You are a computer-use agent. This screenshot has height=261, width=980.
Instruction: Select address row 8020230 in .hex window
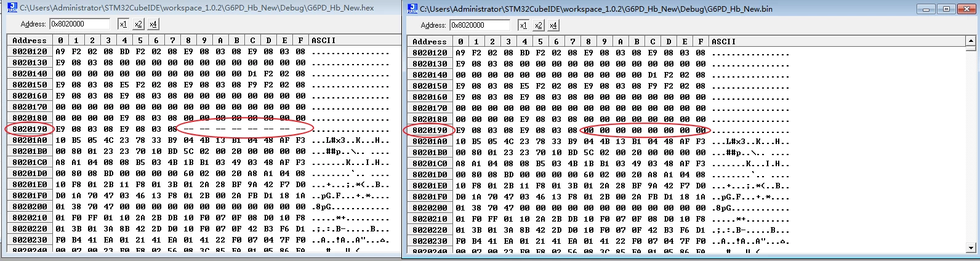[30, 239]
